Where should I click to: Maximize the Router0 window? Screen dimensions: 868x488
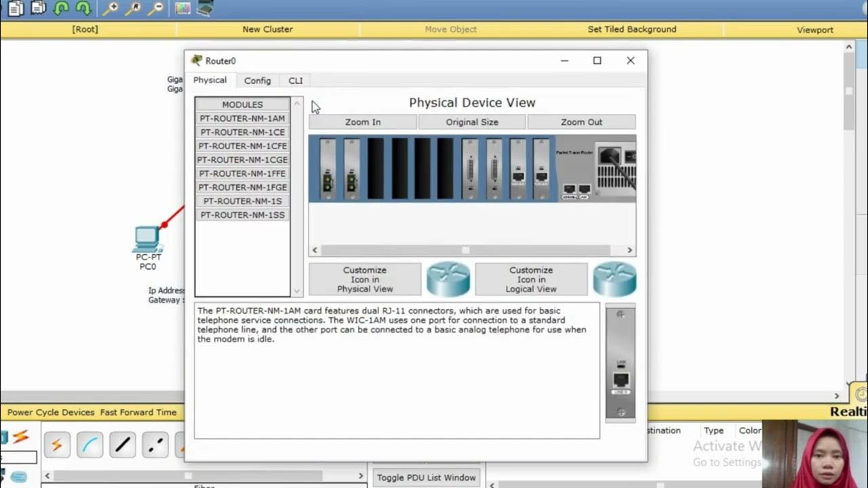pos(597,60)
